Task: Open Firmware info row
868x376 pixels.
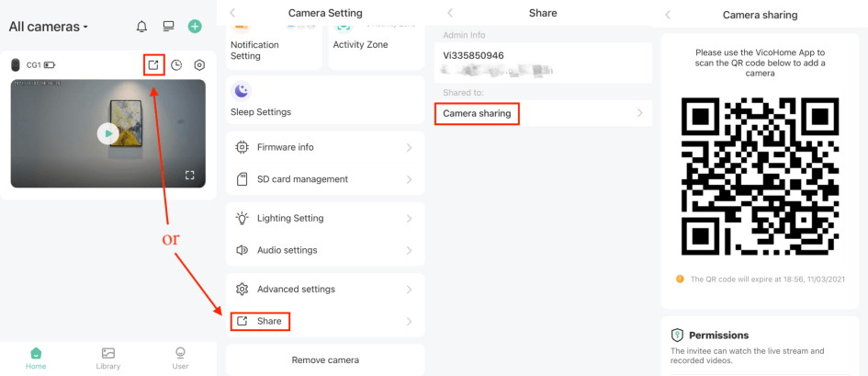Action: tap(325, 147)
